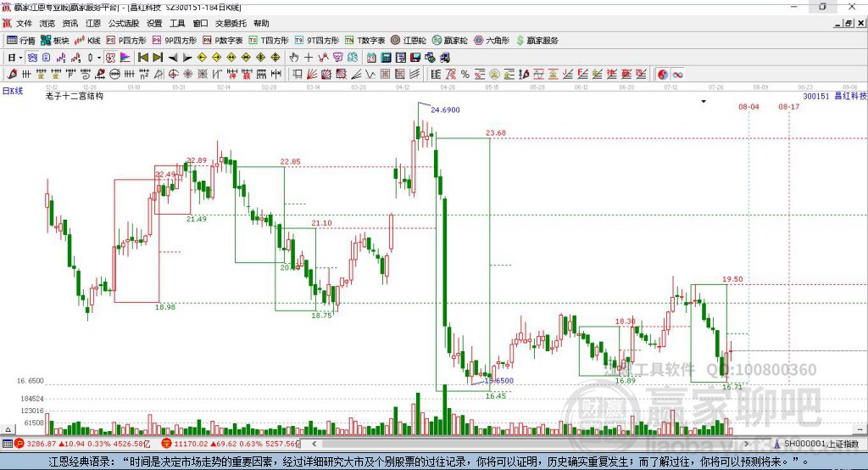Image resolution: width=868 pixels, height=470 pixels.
Task: Click the 08-04 date marker label
Action: pos(748,106)
